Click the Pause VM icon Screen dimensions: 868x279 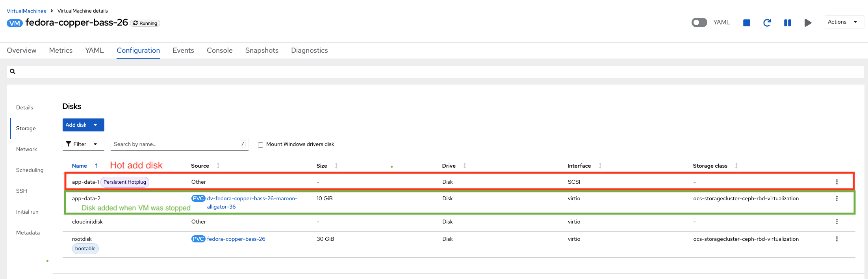coord(787,23)
